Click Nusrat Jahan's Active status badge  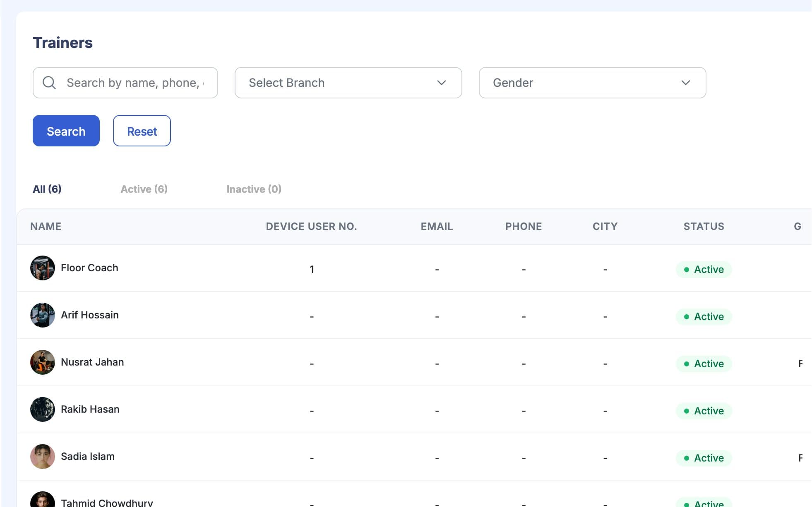(704, 364)
